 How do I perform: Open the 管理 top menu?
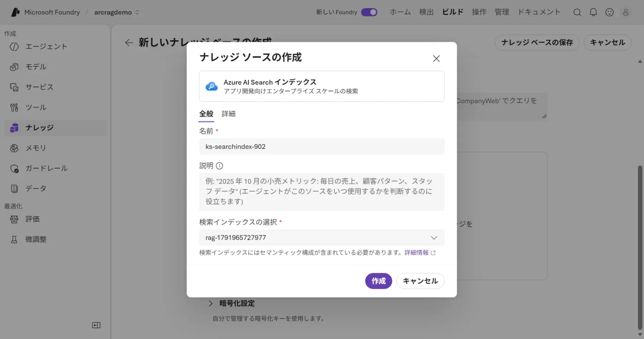(x=502, y=12)
